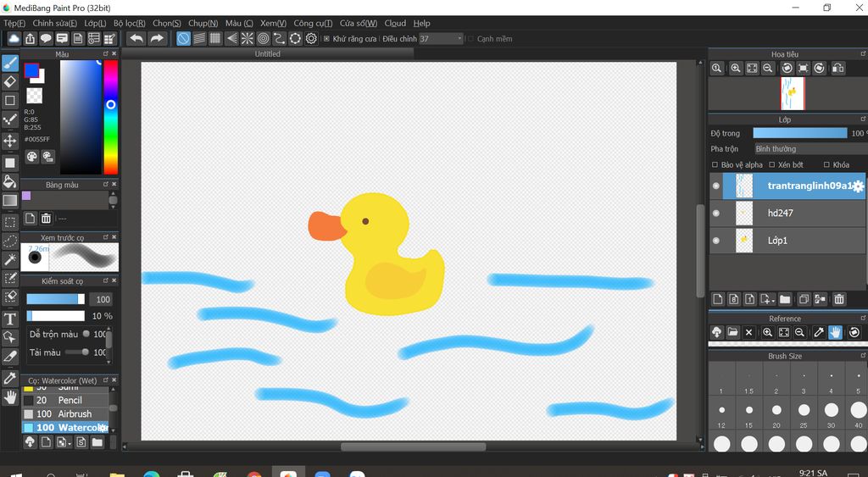Image resolution: width=868 pixels, height=477 pixels.
Task: Toggle Cạnh mềm soft edge checkbox
Action: point(471,39)
